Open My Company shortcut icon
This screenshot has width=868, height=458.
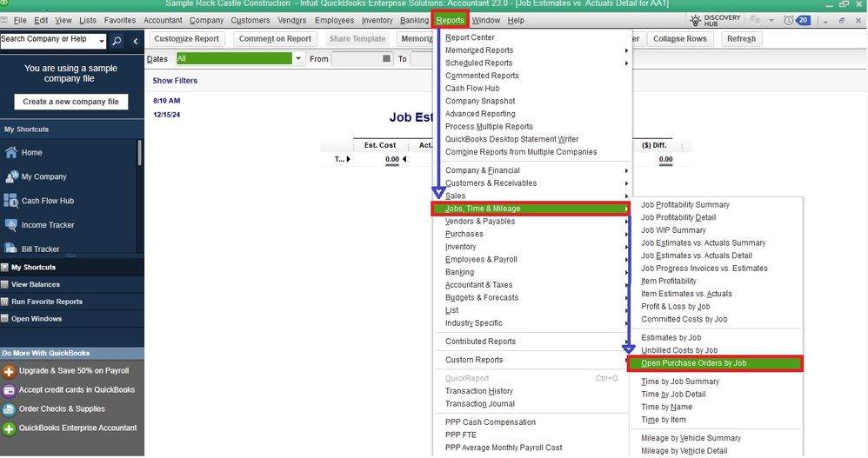(x=11, y=176)
